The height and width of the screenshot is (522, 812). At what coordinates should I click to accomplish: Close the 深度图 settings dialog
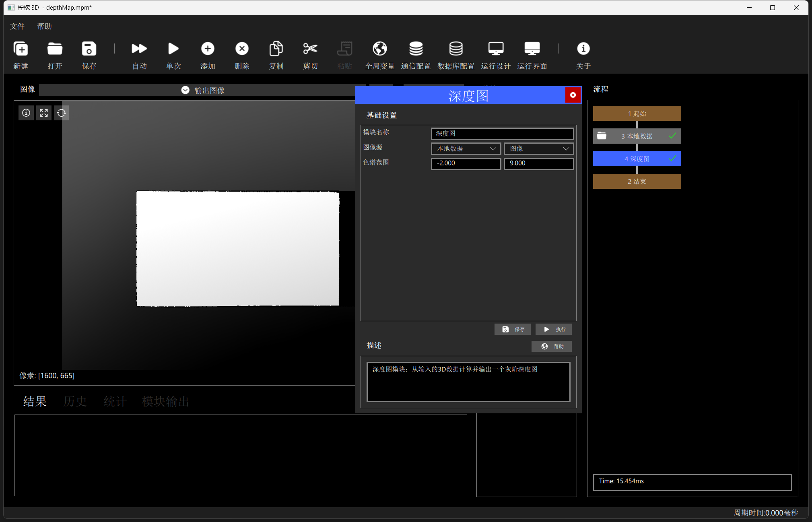573,95
